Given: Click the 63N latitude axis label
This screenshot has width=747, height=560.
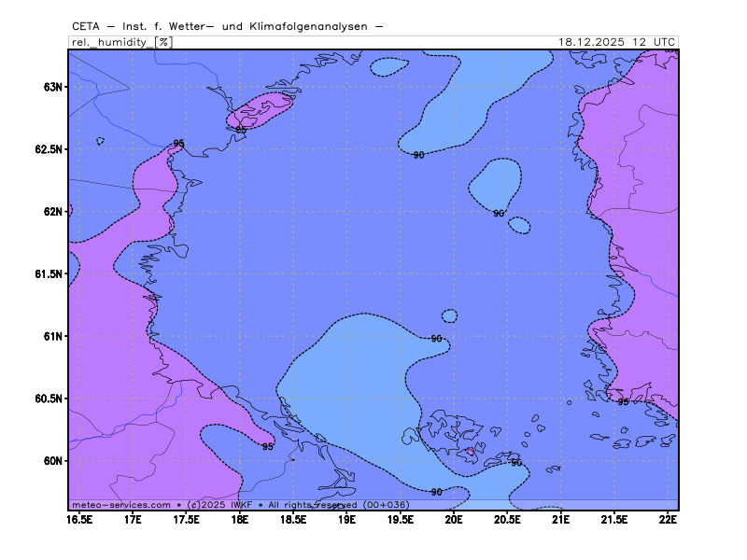Looking at the screenshot, I should [x=52, y=87].
